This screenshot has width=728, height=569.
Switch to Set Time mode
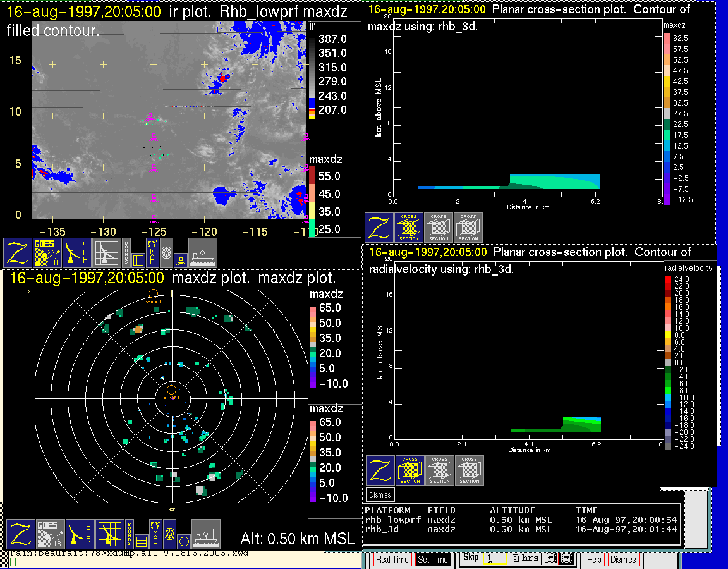[433, 560]
